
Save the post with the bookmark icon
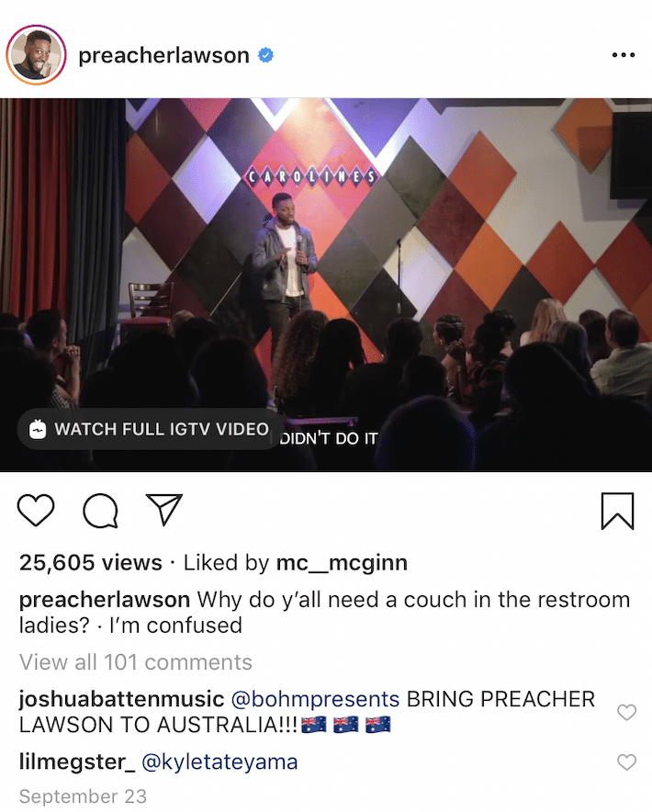click(x=617, y=511)
